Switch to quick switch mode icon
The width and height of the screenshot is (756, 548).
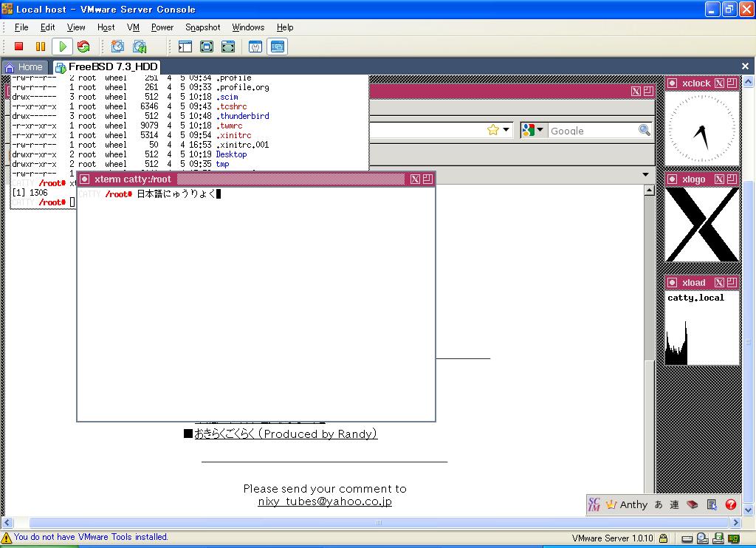[x=207, y=47]
